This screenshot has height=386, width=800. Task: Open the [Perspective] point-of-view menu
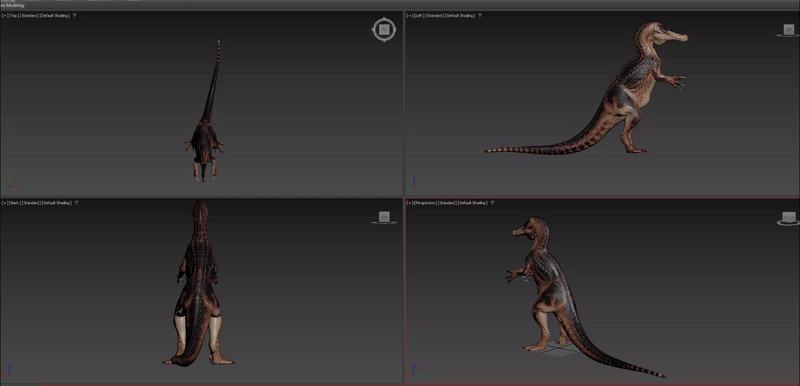pos(425,203)
